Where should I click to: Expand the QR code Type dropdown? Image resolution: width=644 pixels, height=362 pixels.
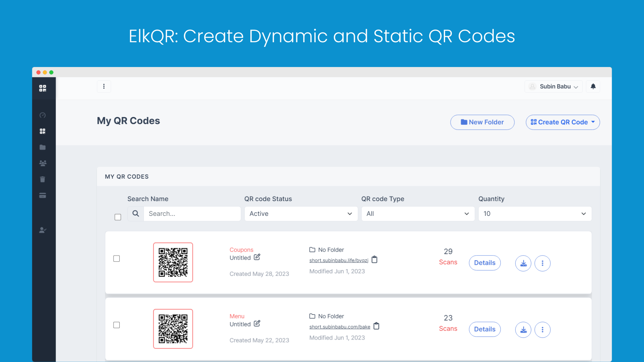click(x=418, y=214)
